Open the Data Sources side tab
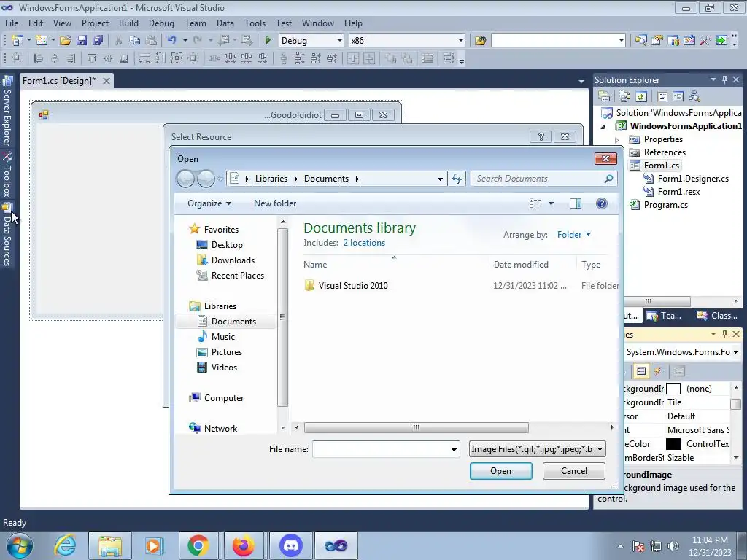The width and height of the screenshot is (747, 560). tap(7, 234)
